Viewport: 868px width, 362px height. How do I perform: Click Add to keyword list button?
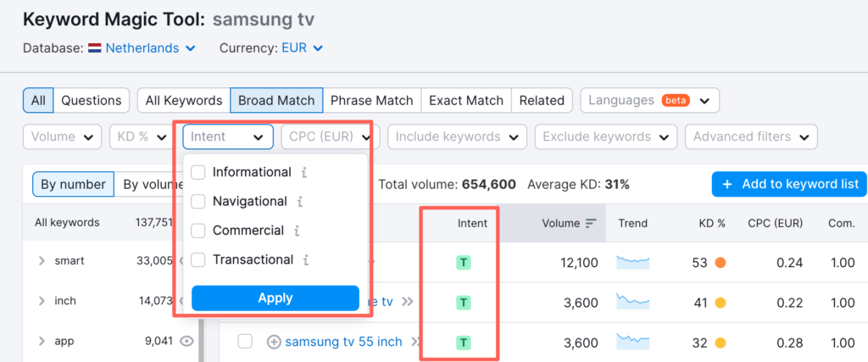[x=788, y=184]
